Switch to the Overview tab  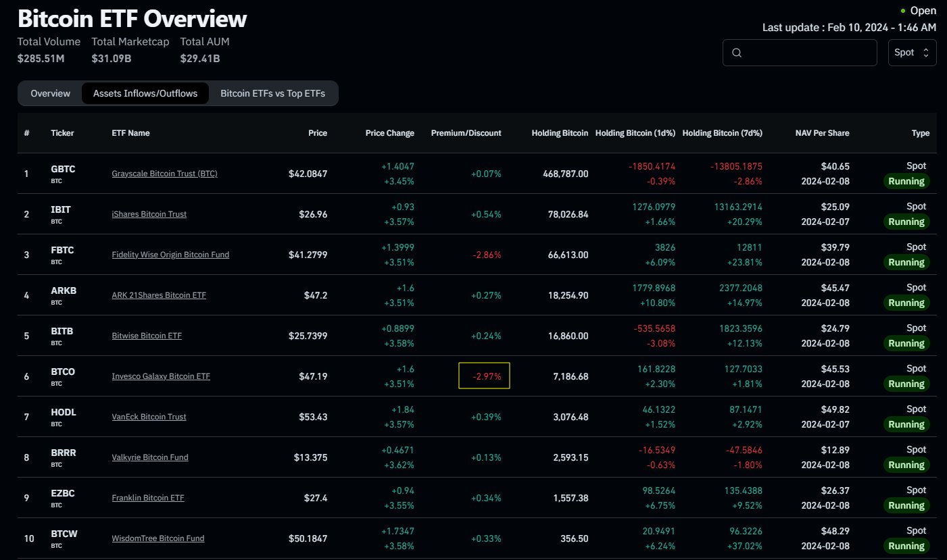(50, 93)
